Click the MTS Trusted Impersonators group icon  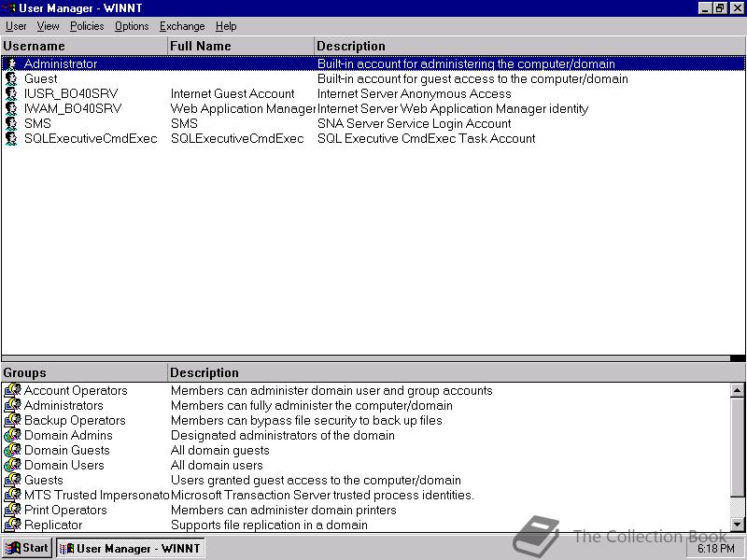12,495
